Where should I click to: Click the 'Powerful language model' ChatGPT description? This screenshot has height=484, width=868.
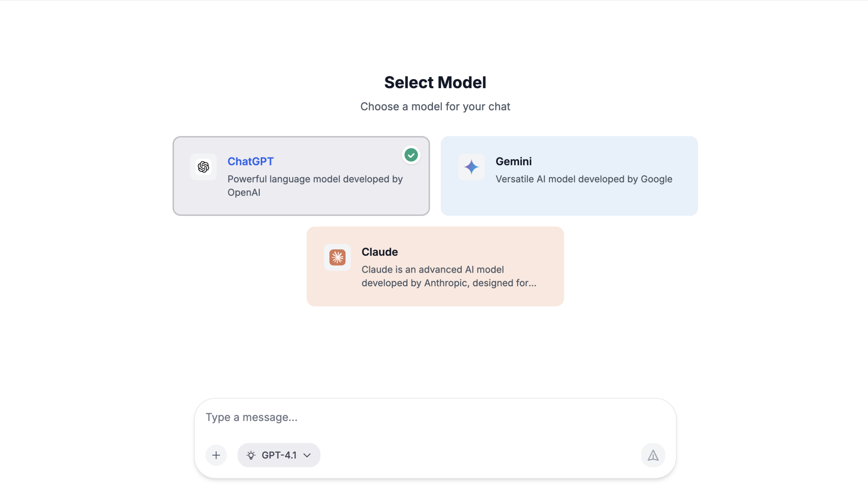click(315, 186)
